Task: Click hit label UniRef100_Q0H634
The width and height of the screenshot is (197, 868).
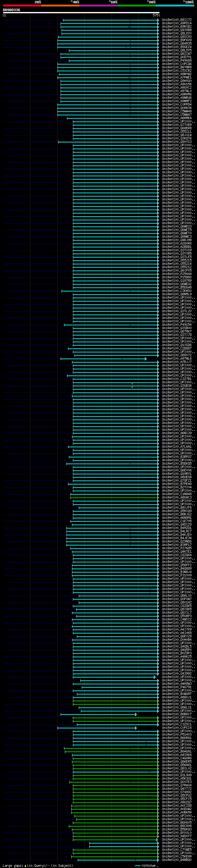Action: 177,108
